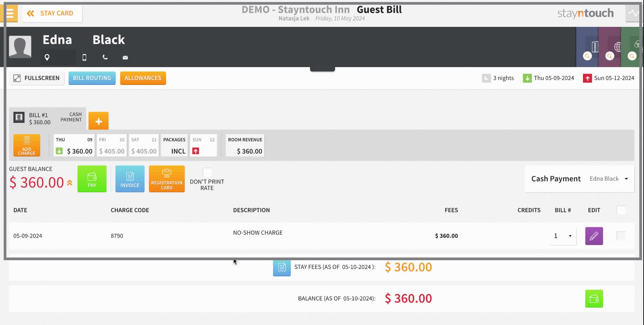Tick the no-show charge row checkbox

coord(621,236)
